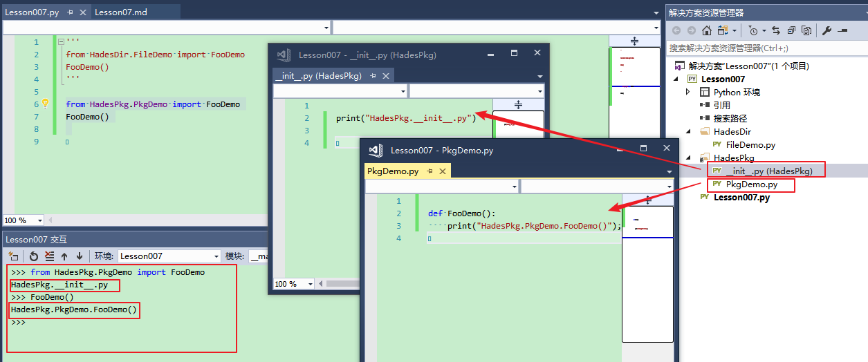Click the Properties wrench icon in Solution Explorer
This screenshot has height=362, width=868.
(x=827, y=30)
